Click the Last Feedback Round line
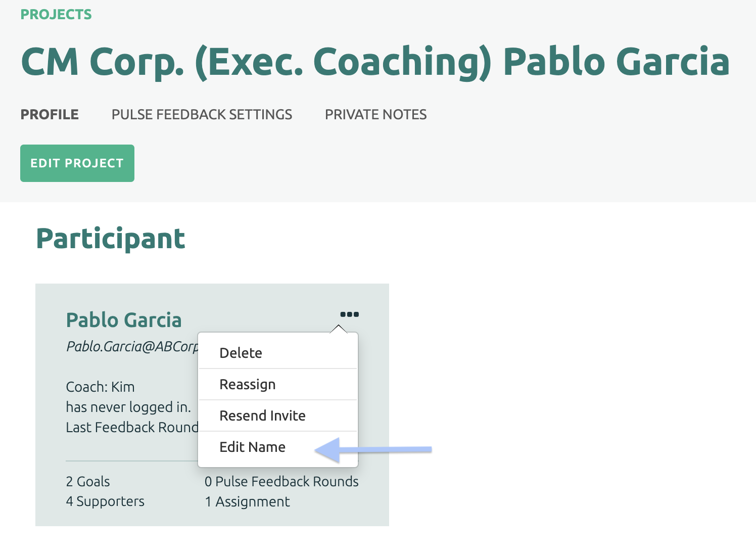The width and height of the screenshot is (756, 555). click(x=132, y=428)
